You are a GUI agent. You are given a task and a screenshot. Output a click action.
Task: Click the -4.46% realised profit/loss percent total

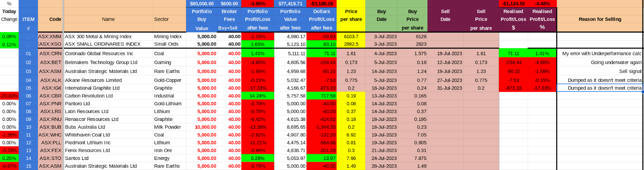click(542, 4)
